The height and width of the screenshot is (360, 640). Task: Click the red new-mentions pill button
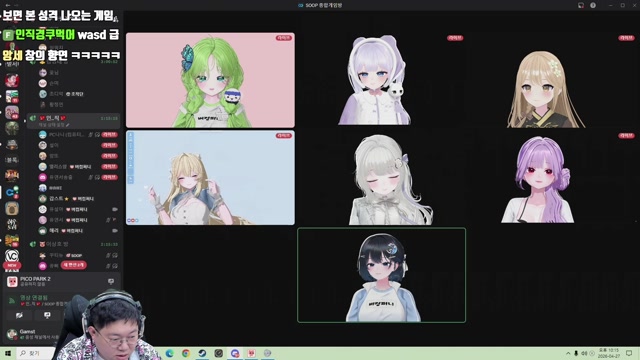[74, 265]
